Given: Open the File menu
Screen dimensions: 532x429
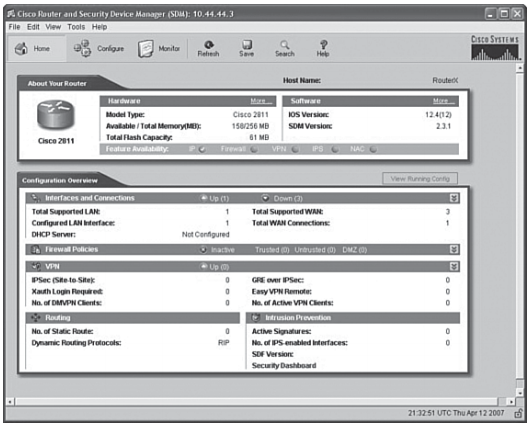Looking at the screenshot, I should click(14, 27).
